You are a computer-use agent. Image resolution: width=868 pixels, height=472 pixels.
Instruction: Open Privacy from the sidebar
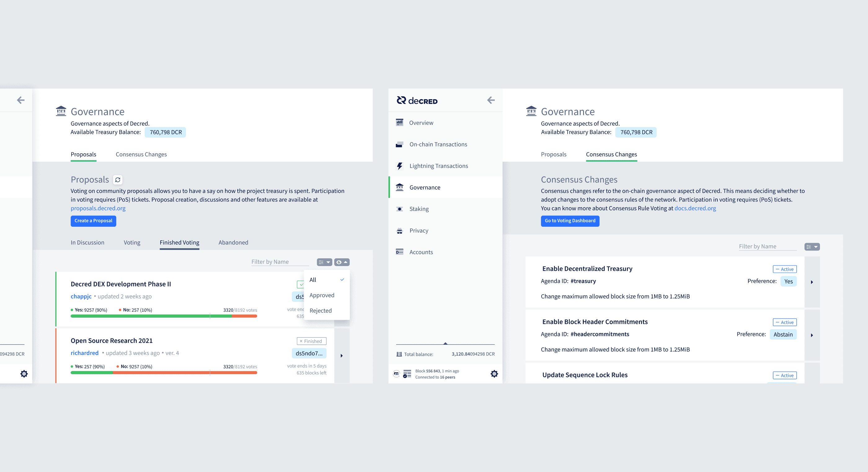tap(418, 231)
